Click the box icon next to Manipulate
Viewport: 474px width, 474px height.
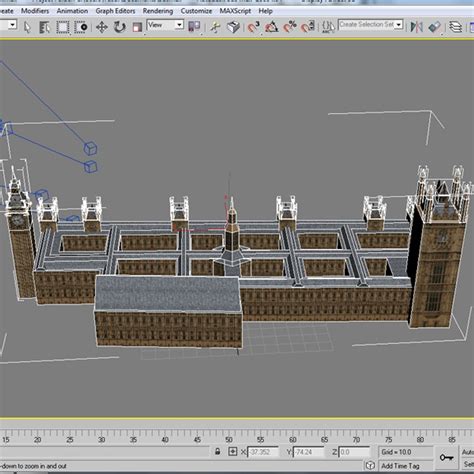coord(233,27)
